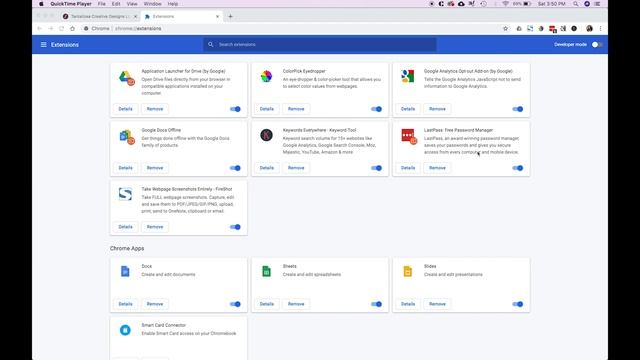Focus the Search extensions field
This screenshot has width=640, height=360.
click(320, 44)
